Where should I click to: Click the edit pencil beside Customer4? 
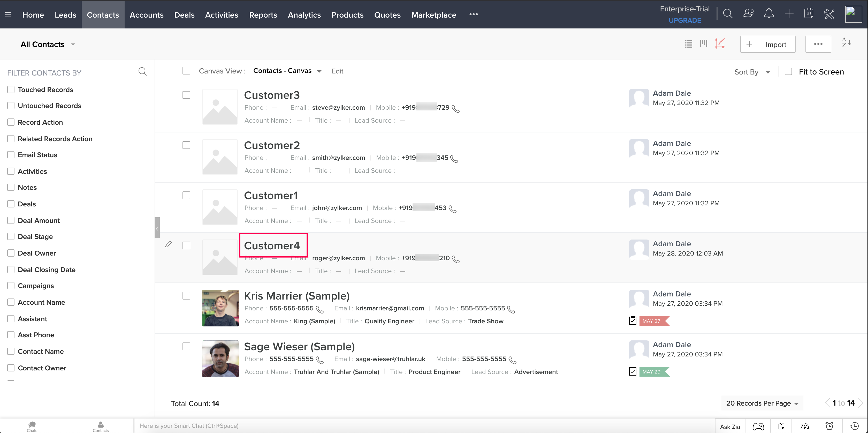(168, 244)
